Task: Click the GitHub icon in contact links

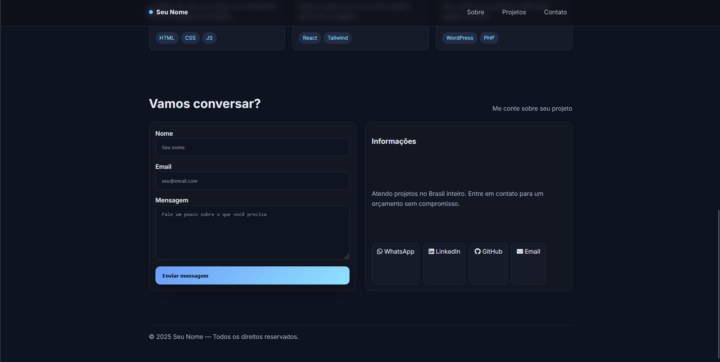Action: click(x=478, y=251)
